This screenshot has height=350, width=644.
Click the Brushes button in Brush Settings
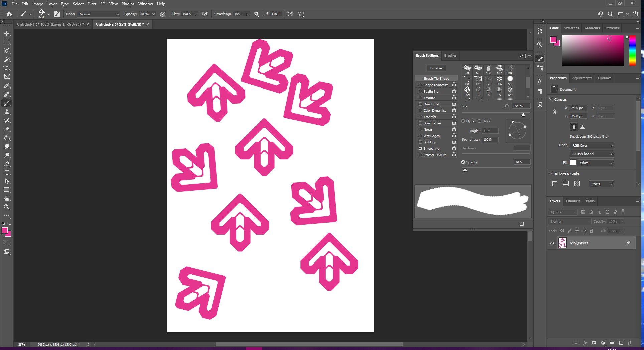436,68
